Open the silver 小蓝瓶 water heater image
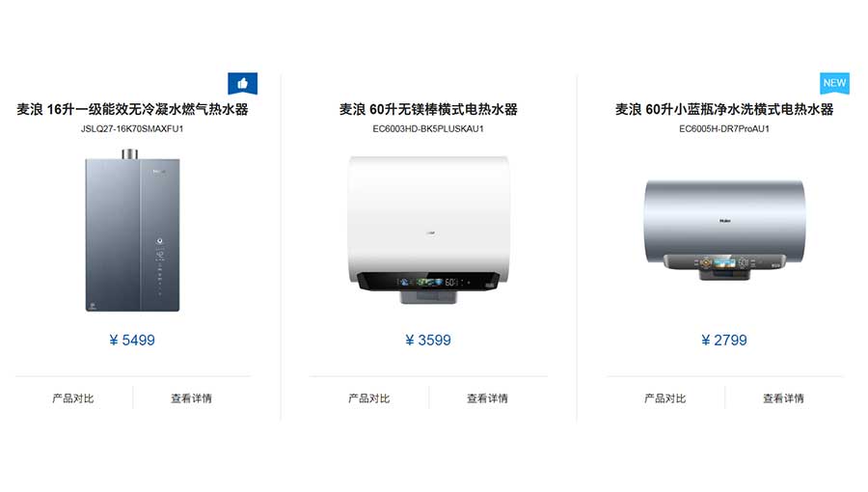The image size is (868, 492). coord(724,230)
